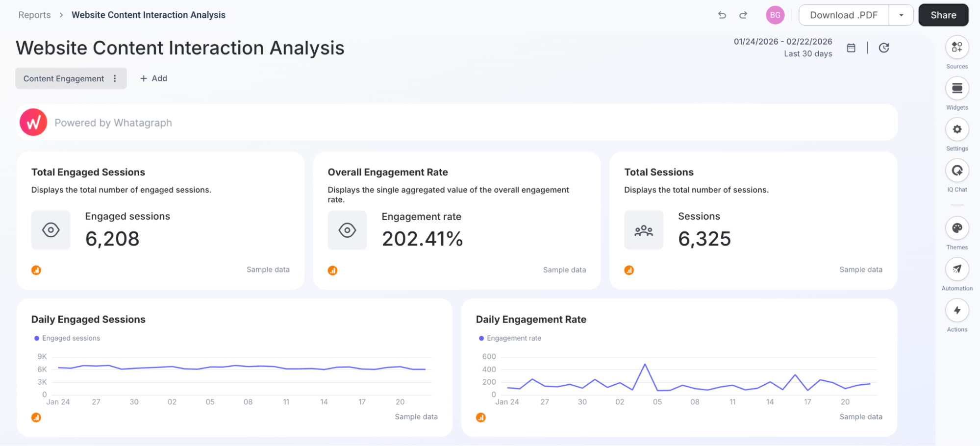Image resolution: width=980 pixels, height=446 pixels.
Task: Expand the Download .PDF format options
Action: (901, 15)
